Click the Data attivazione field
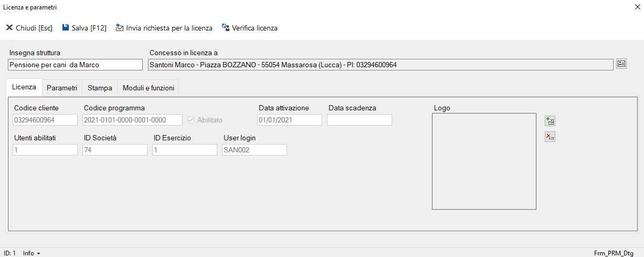Image resolution: width=644 pixels, height=257 pixels. pyautogui.click(x=289, y=120)
